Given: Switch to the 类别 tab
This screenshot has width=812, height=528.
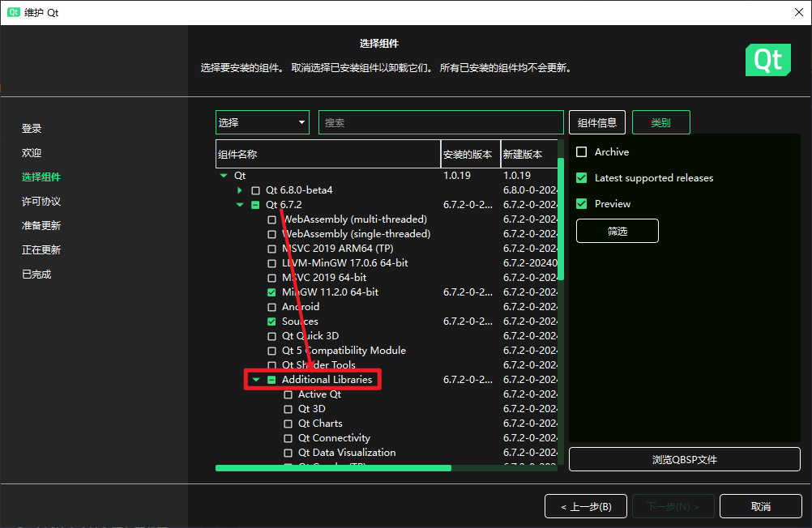Looking at the screenshot, I should (660, 122).
